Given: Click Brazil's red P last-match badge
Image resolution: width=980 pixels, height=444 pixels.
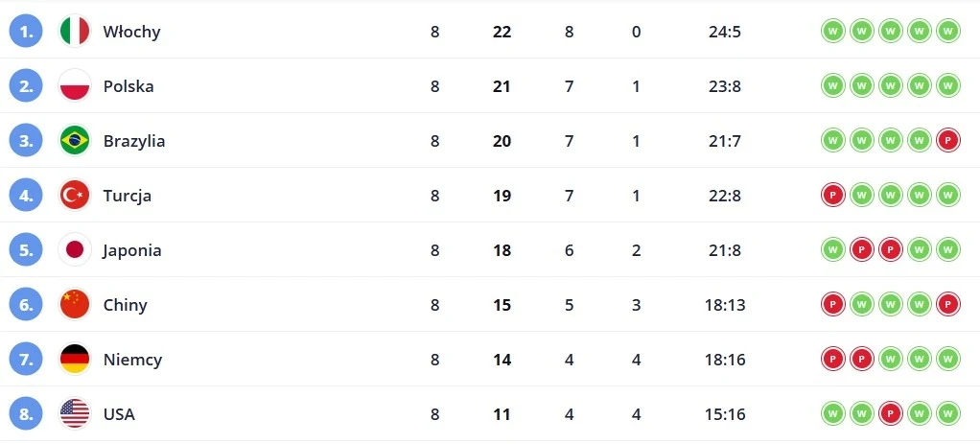Looking at the screenshot, I should pyautogui.click(x=948, y=141).
